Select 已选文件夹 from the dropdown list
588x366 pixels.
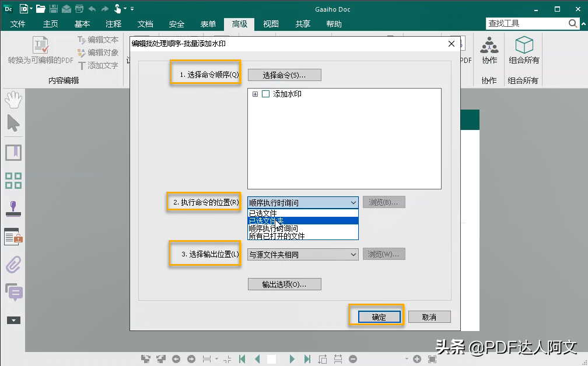(x=303, y=221)
